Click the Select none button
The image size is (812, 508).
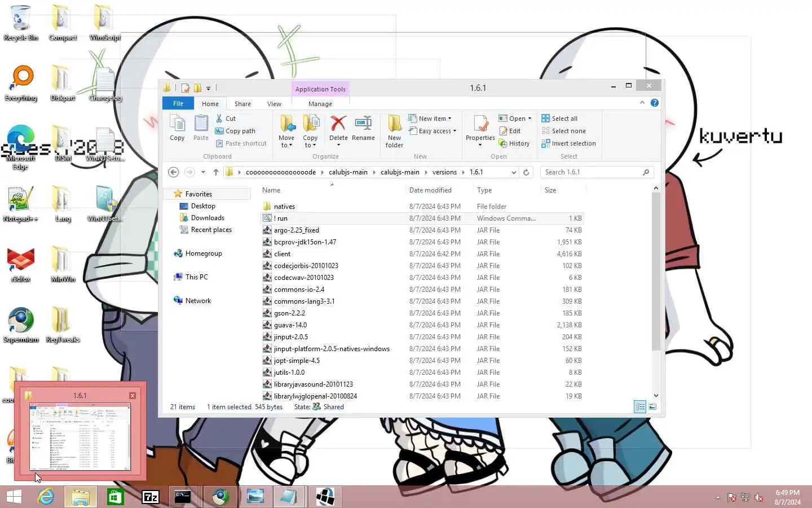coord(563,131)
